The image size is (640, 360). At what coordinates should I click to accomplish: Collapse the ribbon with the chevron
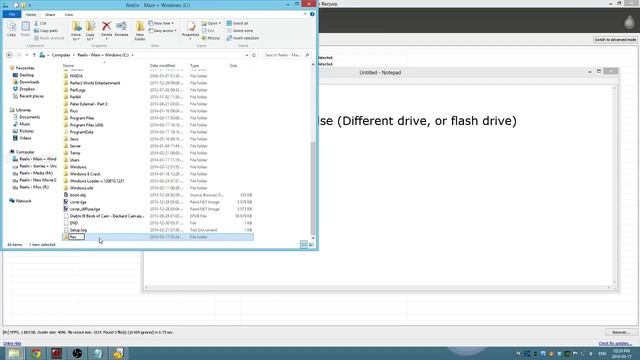click(305, 14)
